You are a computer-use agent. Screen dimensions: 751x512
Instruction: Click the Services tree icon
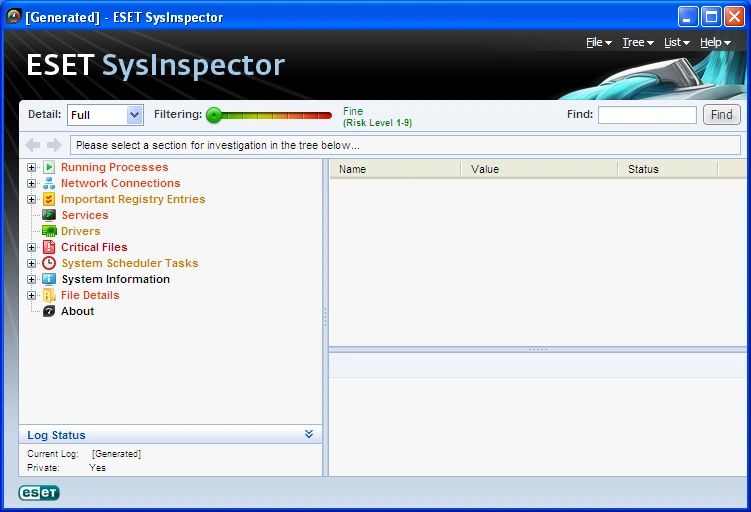pos(49,215)
